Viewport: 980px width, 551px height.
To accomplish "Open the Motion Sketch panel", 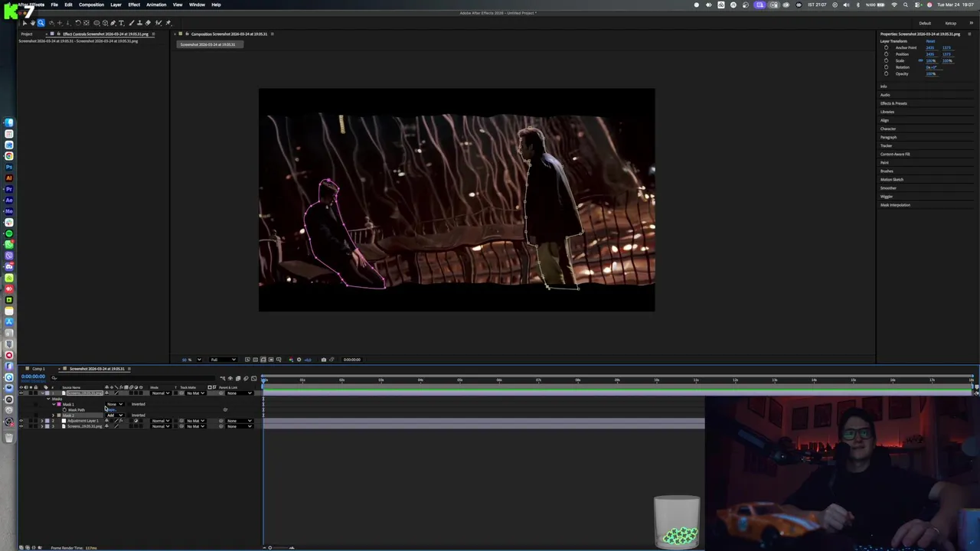I will (892, 179).
